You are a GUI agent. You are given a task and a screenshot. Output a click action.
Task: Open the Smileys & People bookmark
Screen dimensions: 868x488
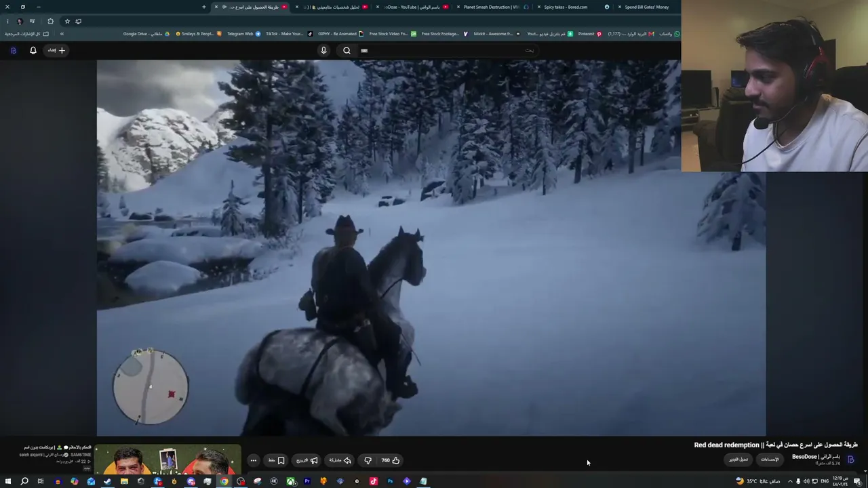(x=198, y=33)
